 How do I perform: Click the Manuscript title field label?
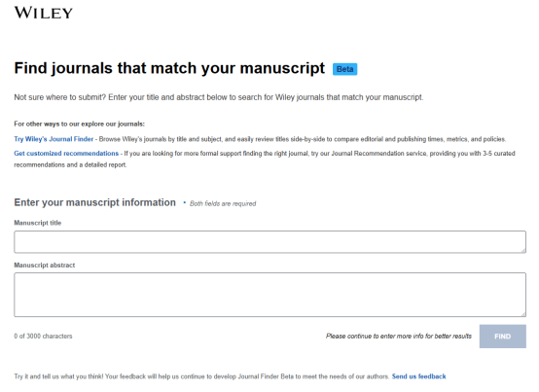tap(38, 223)
